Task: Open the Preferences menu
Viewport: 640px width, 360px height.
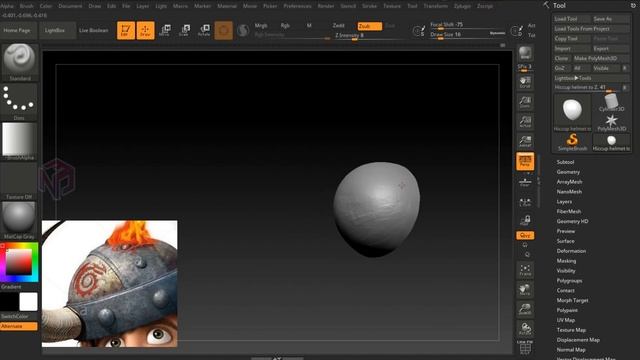Action: [297, 6]
